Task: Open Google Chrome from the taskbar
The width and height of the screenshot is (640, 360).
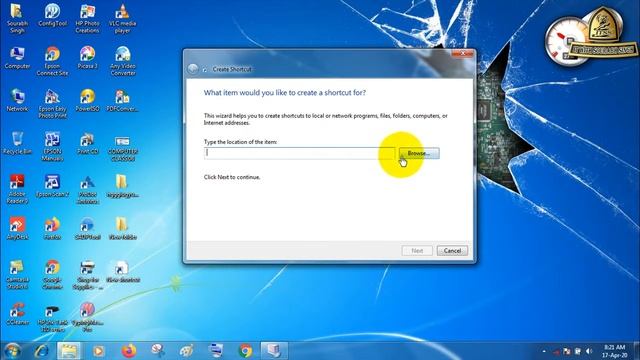Action: point(245,351)
